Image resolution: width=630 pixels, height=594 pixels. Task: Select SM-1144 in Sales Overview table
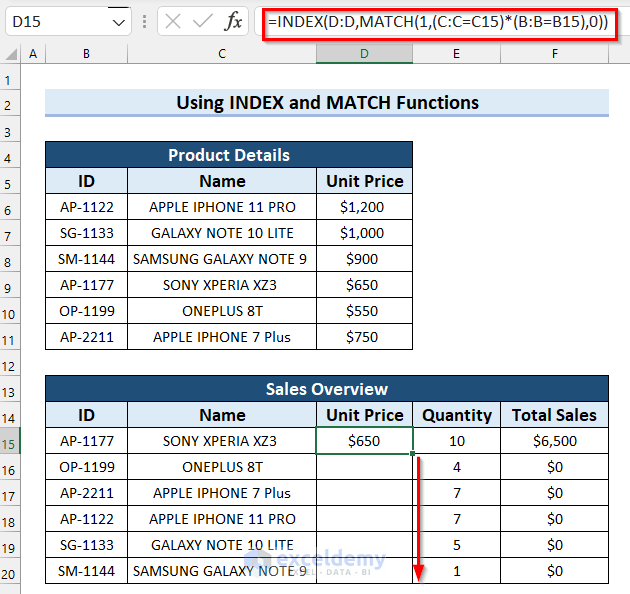point(86,571)
